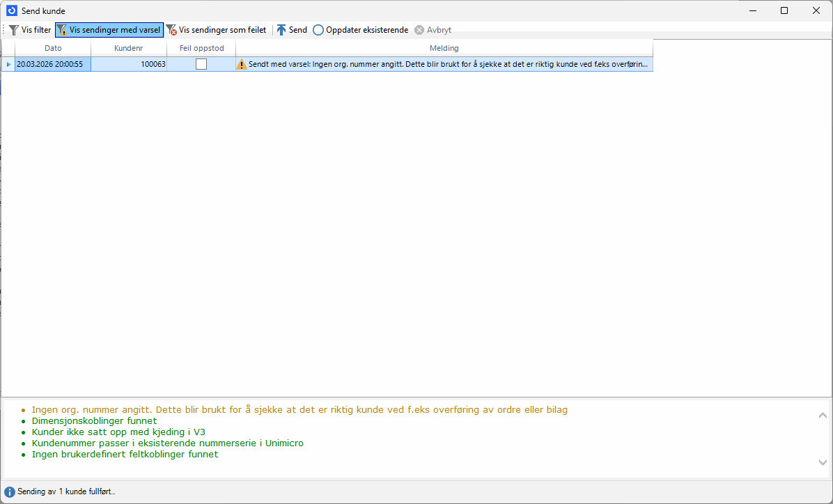Toggle Vis sendinger med varsel filter

pyautogui.click(x=109, y=30)
